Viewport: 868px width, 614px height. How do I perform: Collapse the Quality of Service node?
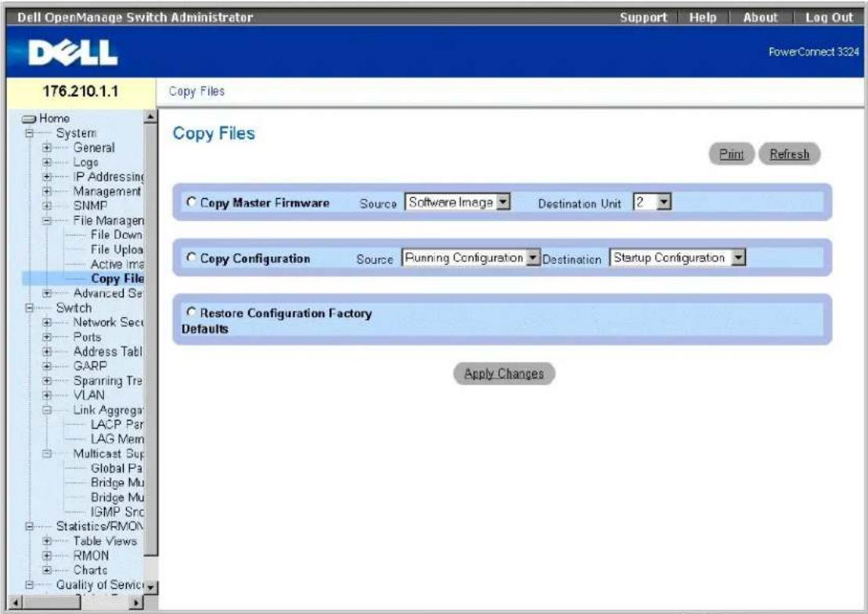[x=29, y=584]
